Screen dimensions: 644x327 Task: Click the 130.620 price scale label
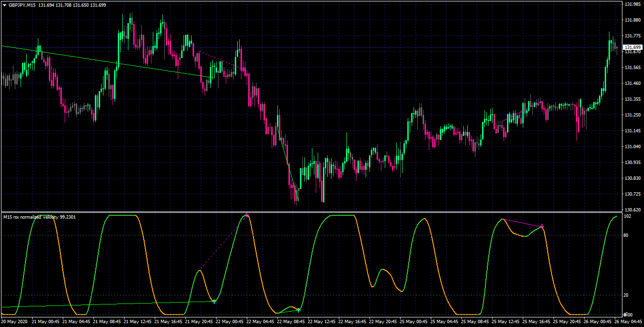point(633,210)
